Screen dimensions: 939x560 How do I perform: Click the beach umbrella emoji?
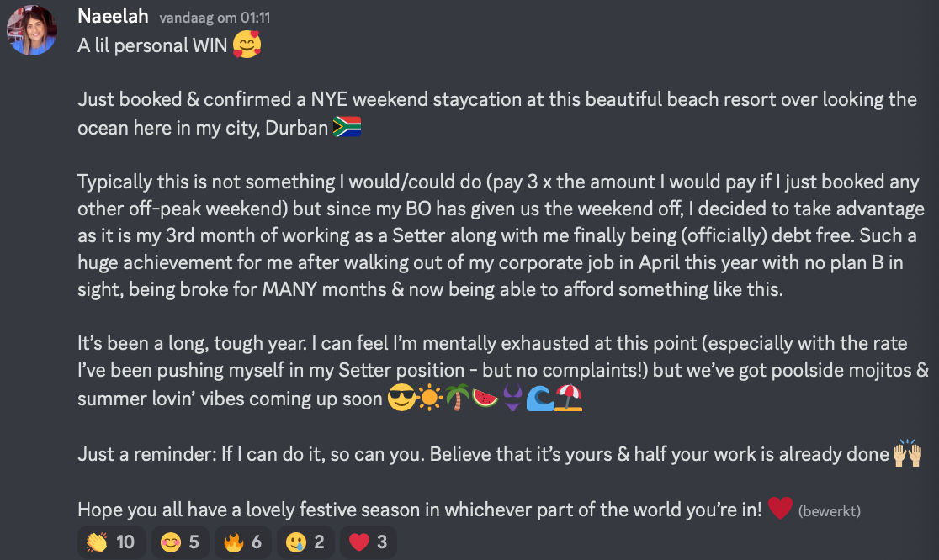569,399
